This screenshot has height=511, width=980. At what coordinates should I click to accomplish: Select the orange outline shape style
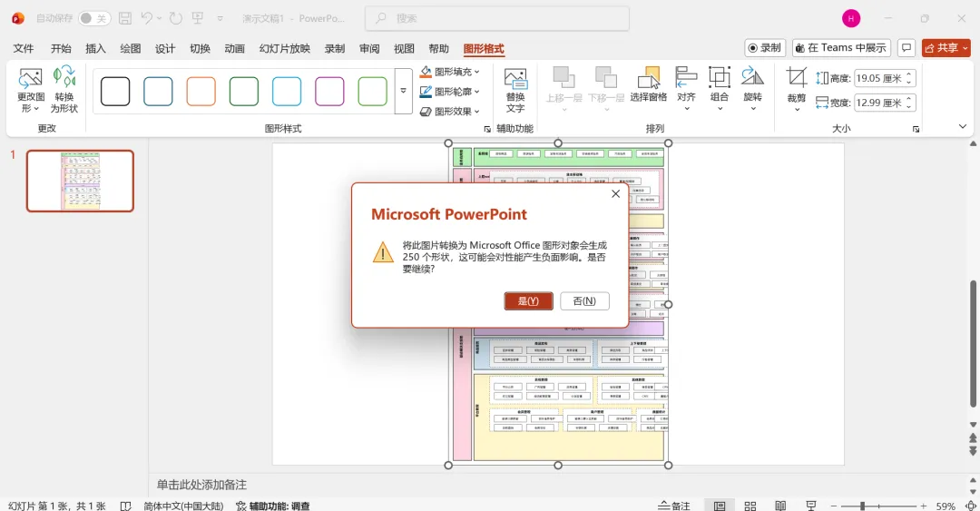pos(201,92)
